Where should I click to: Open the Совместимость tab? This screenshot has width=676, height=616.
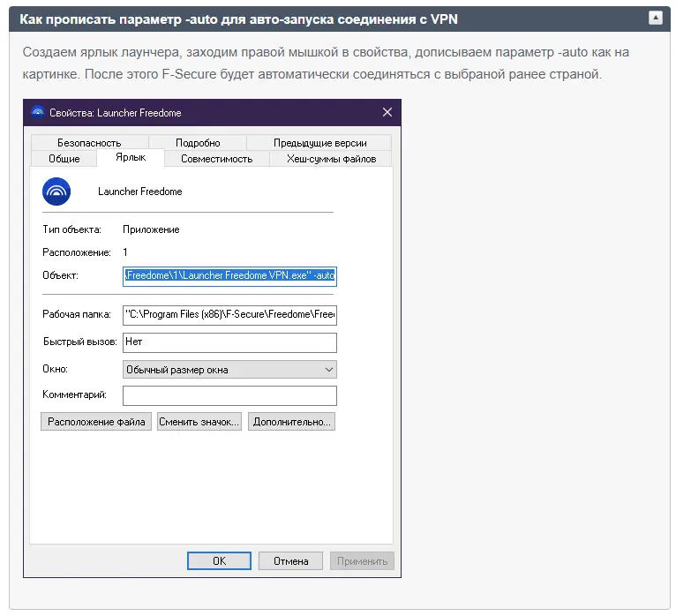217,159
